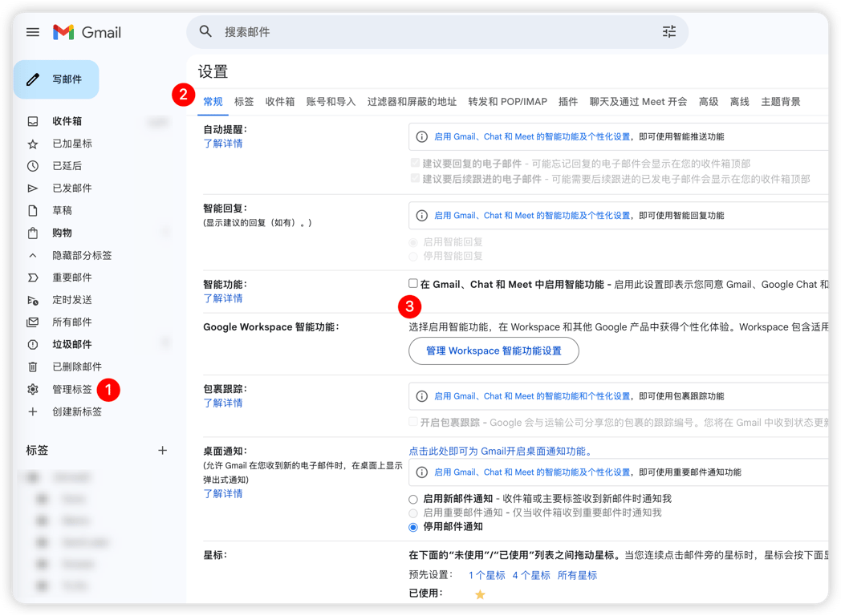Viewport: 841px width, 616px height.
Task: Click the plus icon for 创建新标签
Action: click(33, 411)
